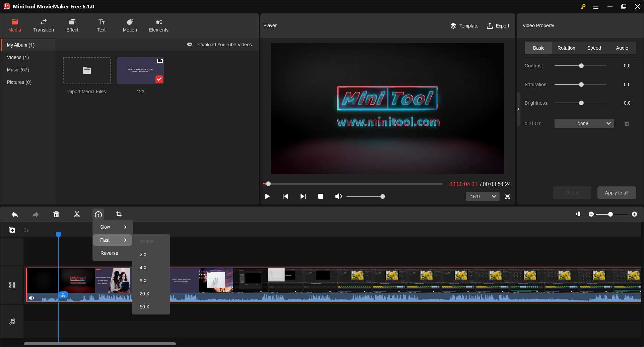Select the Crop tool
The height and width of the screenshot is (347, 644).
[x=119, y=214]
